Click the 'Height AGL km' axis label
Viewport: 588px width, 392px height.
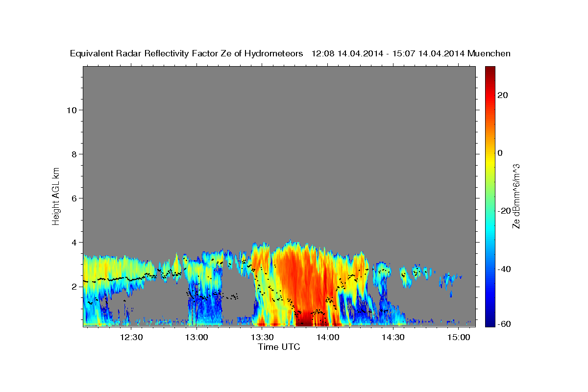(x=56, y=196)
